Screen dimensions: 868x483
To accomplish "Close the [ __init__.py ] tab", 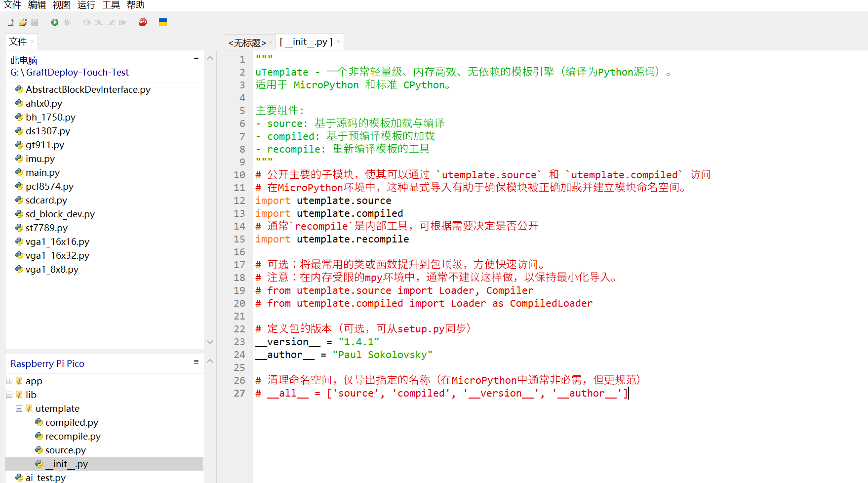I will [338, 42].
